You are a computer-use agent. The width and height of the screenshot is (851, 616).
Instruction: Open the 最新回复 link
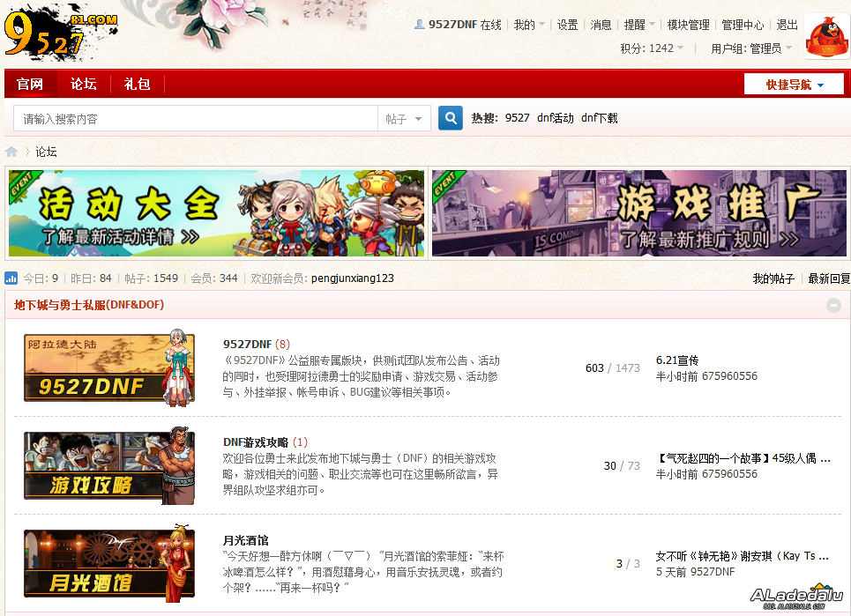(829, 278)
